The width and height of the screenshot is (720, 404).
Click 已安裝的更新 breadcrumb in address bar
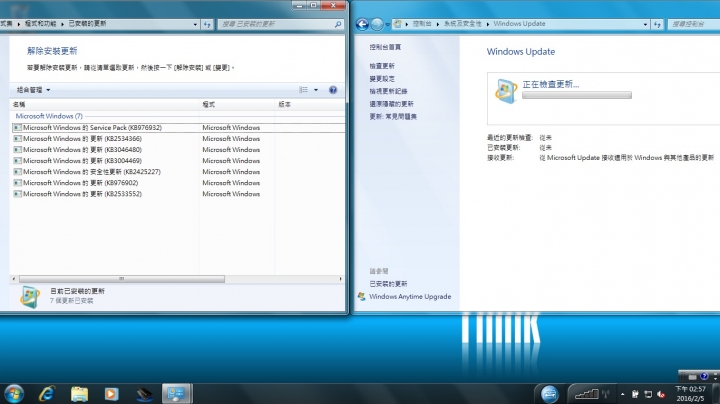tap(87, 23)
